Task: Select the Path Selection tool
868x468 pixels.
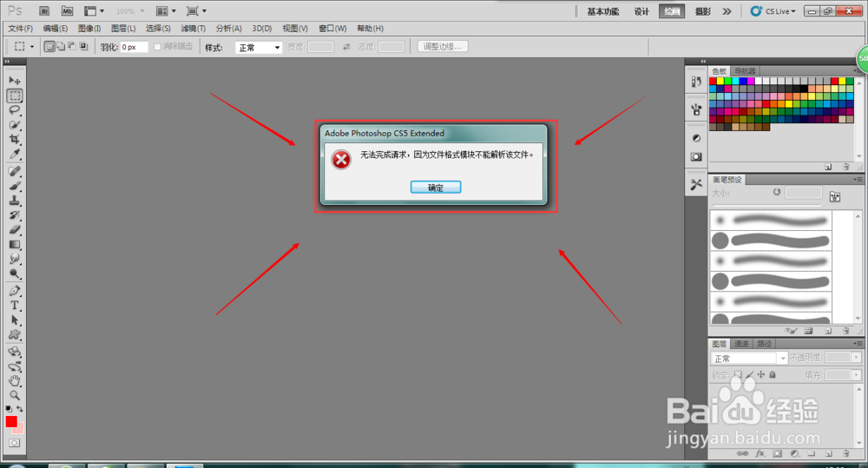Action: coord(15,320)
